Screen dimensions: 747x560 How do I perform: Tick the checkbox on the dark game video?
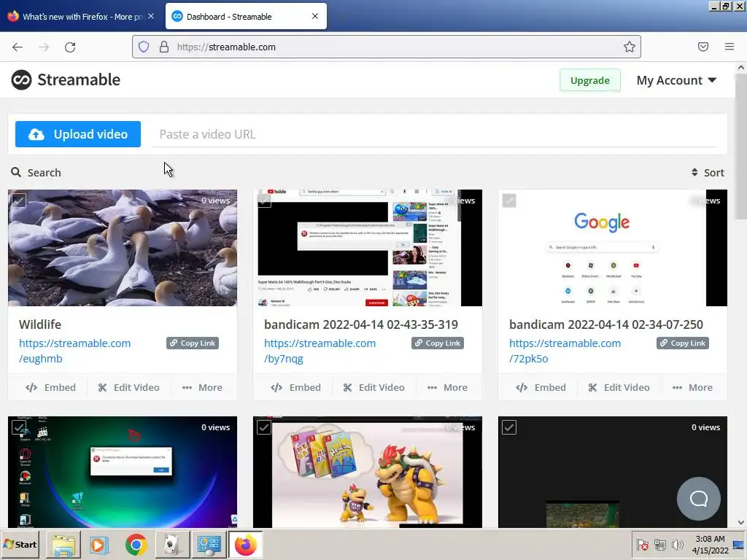(x=508, y=427)
